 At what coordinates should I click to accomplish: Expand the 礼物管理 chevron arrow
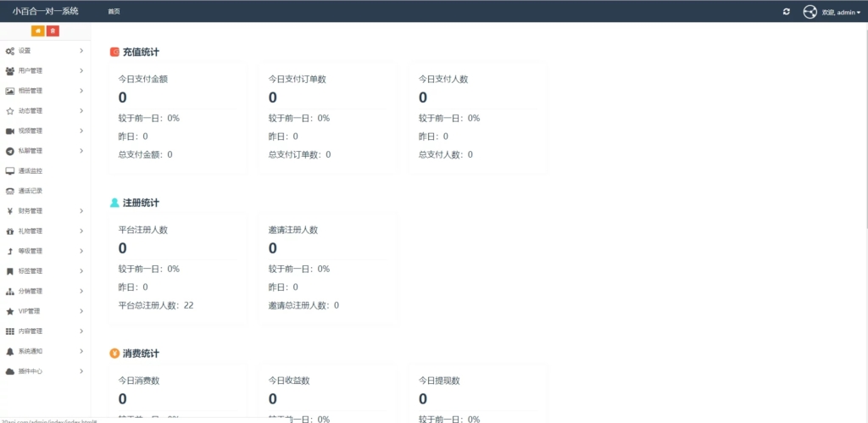tap(81, 231)
